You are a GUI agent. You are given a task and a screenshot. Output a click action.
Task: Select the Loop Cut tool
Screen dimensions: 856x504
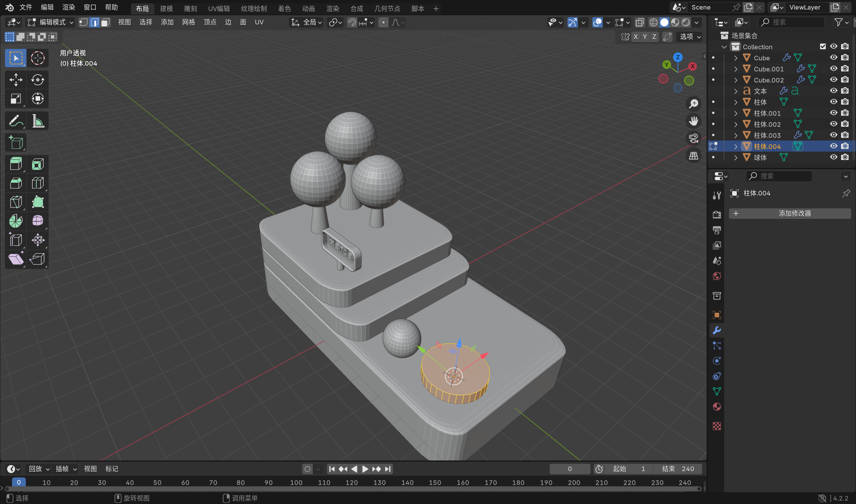tap(37, 183)
